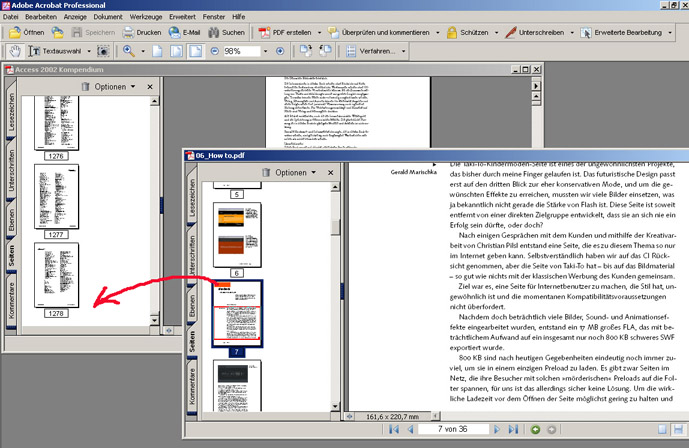This screenshot has height=448, width=689.
Task: Select page 7 thumbnail in 06_How to.pdf
Action: (237, 314)
